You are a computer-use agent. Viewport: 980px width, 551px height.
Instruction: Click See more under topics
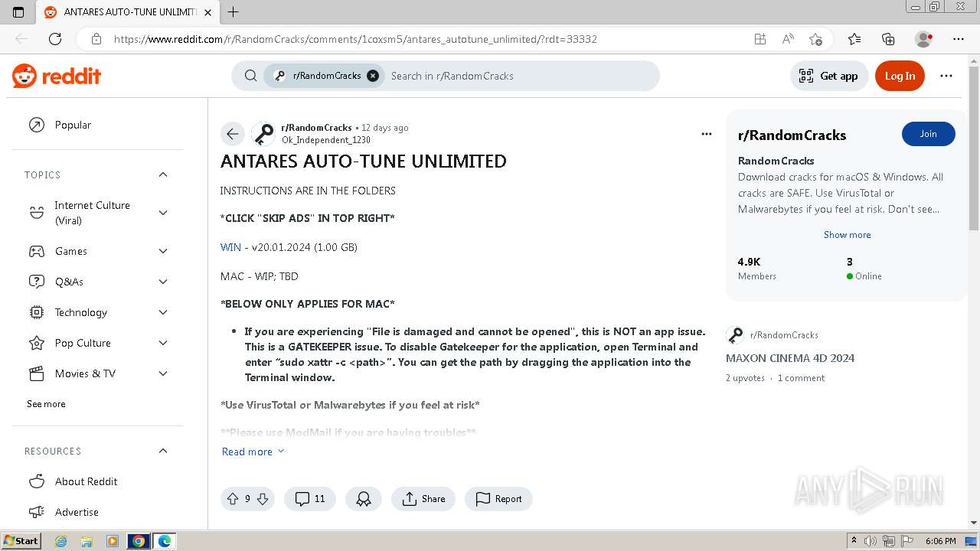click(46, 404)
